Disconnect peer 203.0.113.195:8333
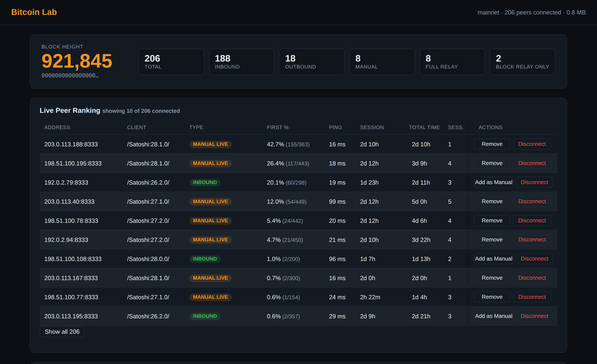This screenshot has height=364, width=597. click(x=535, y=316)
